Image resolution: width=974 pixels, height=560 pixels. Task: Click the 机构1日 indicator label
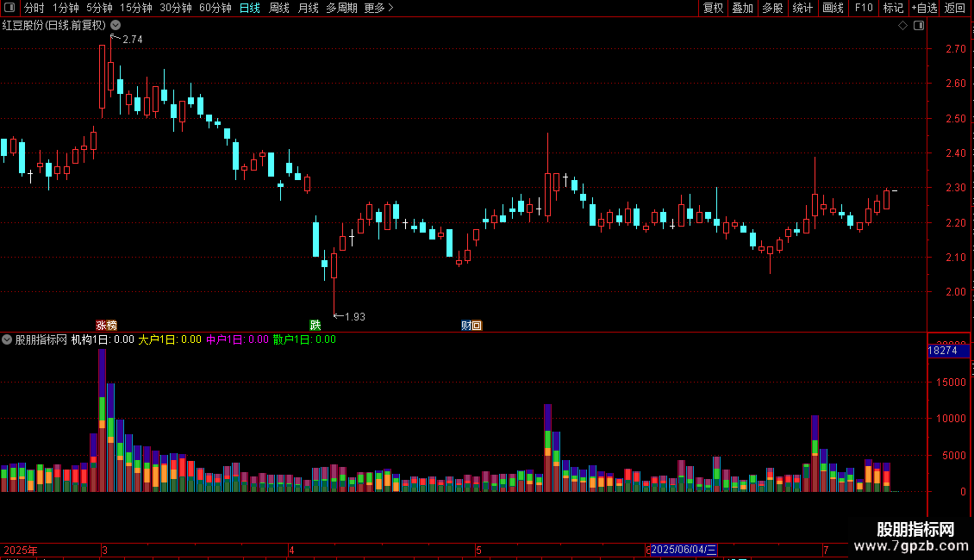coord(102,339)
